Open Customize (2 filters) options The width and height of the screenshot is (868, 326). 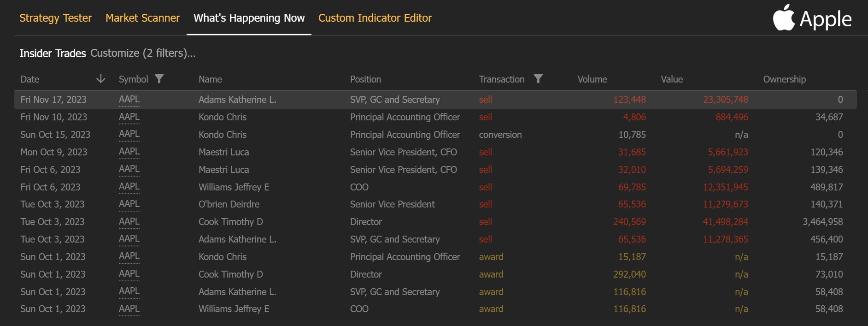[x=143, y=53]
